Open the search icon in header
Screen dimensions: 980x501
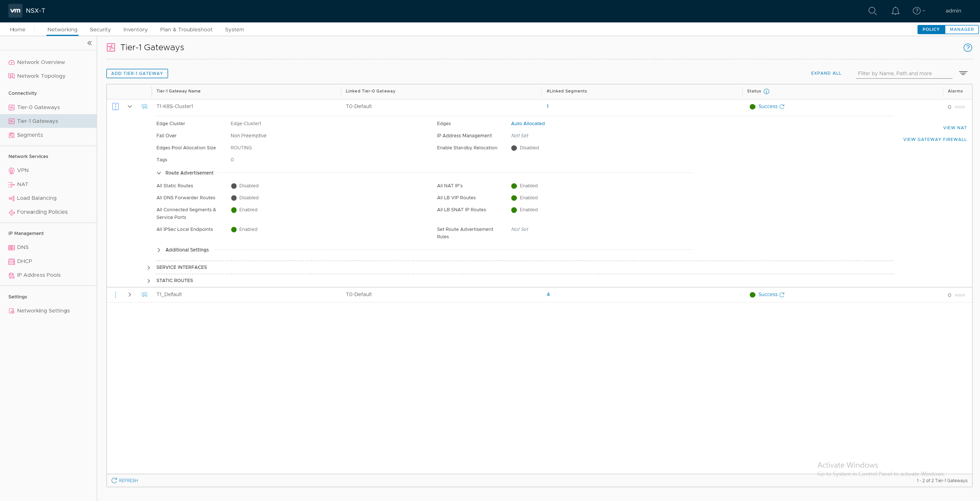coord(872,11)
